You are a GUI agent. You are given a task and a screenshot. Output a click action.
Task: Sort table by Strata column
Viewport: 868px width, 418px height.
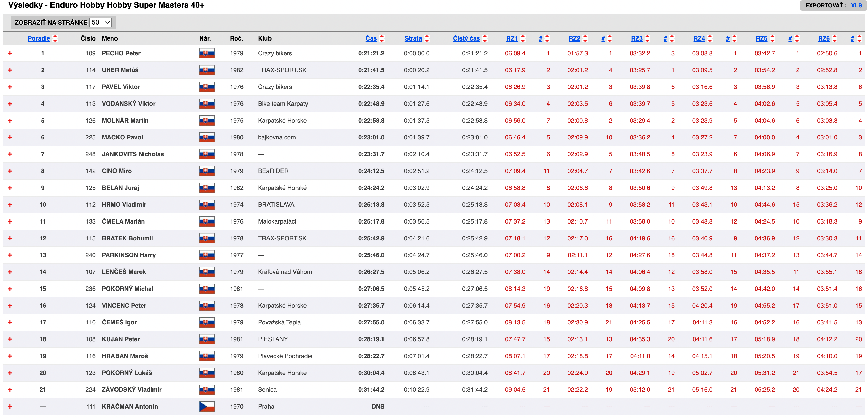tap(413, 38)
